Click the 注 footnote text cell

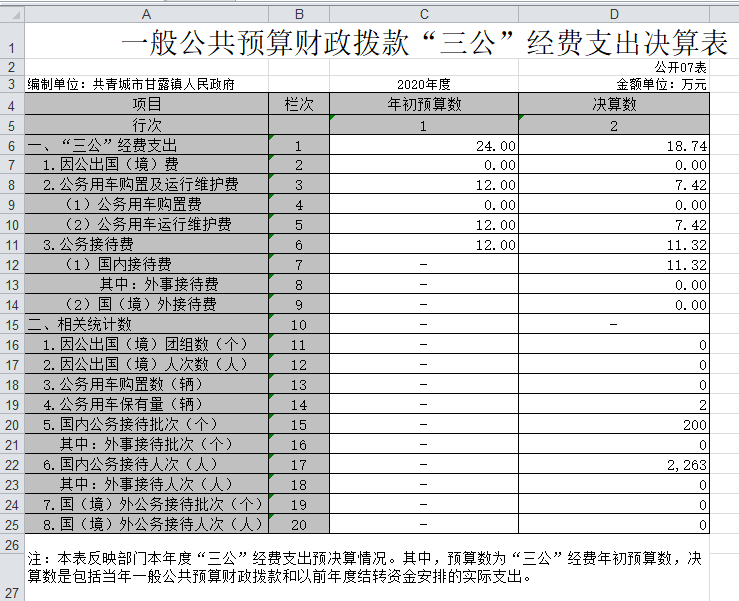(360, 568)
